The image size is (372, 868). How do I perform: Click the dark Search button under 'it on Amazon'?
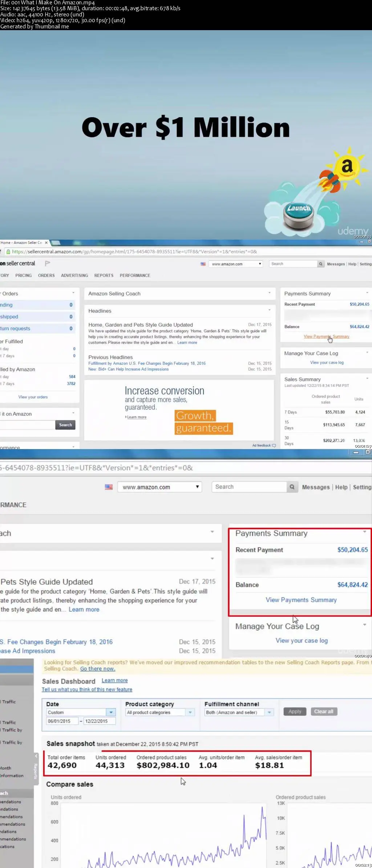tap(65, 425)
